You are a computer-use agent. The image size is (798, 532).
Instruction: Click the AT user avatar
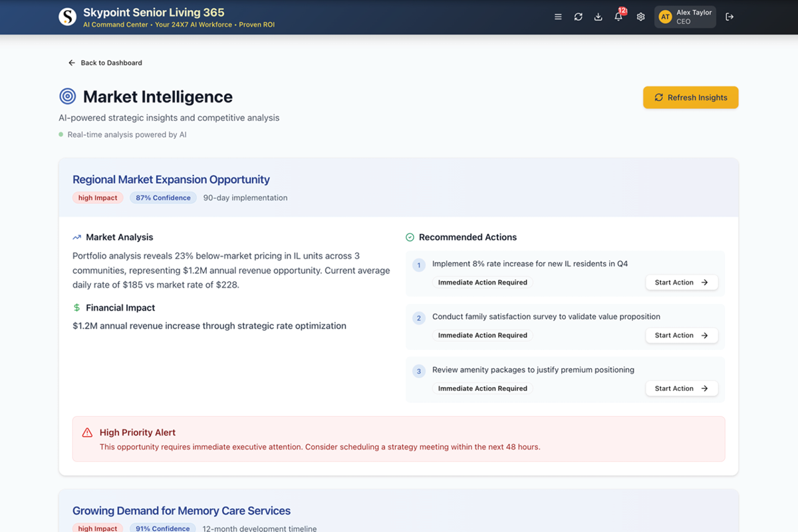665,17
